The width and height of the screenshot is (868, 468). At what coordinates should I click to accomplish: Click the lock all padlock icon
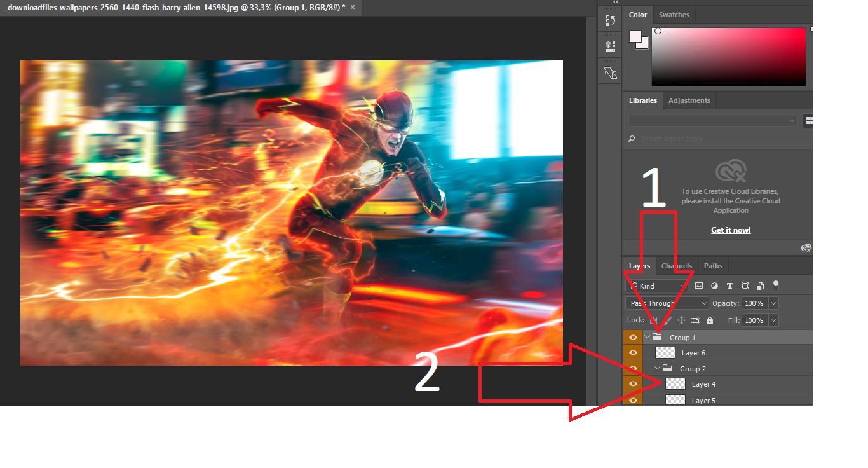click(x=710, y=320)
